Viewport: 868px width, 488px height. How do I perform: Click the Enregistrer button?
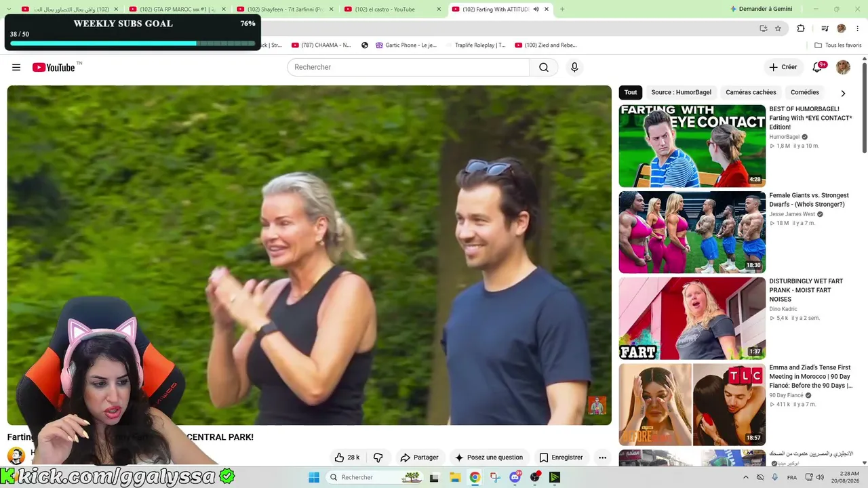click(x=561, y=457)
